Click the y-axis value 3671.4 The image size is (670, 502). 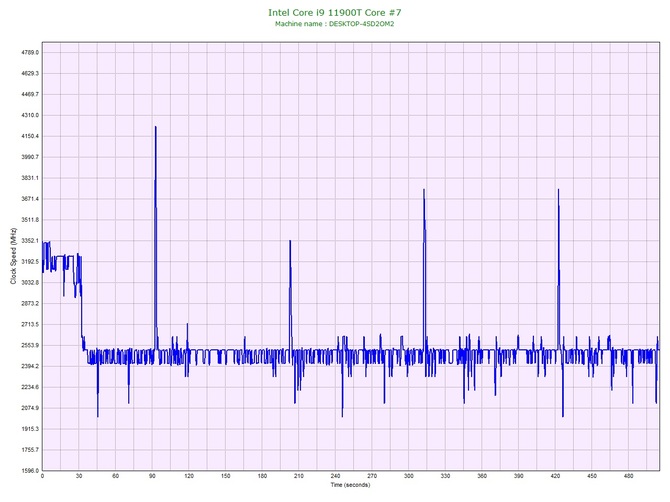click(x=30, y=199)
